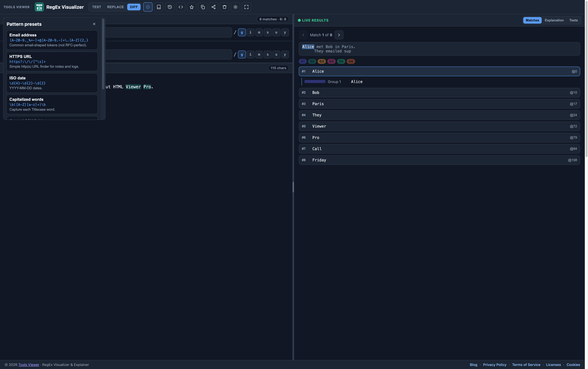Close the Pattern presets panel
The image size is (588, 369).
94,24
